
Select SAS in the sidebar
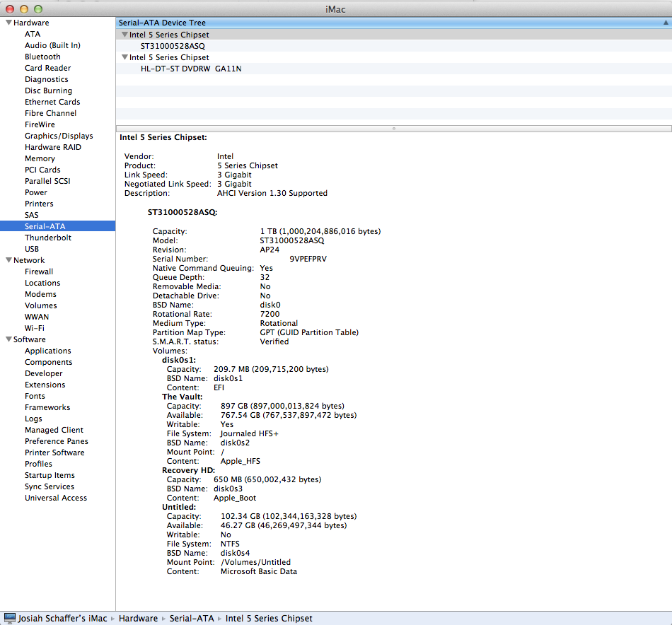[32, 215]
